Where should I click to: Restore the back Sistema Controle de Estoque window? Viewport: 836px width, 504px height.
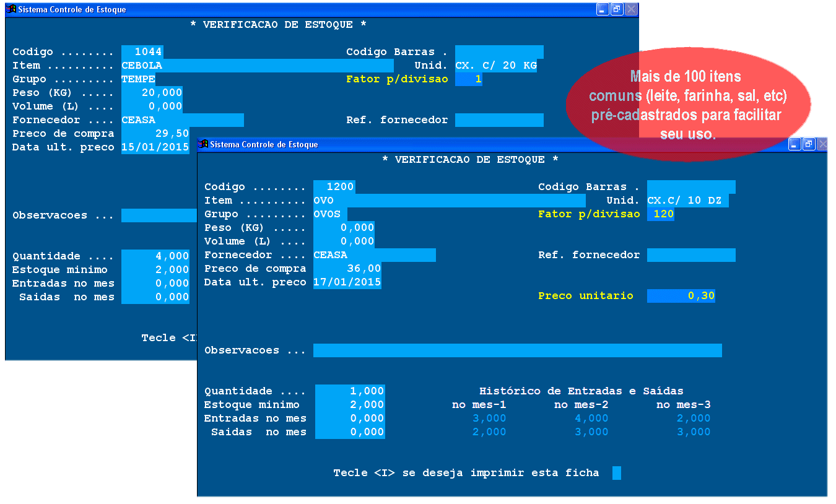point(617,9)
